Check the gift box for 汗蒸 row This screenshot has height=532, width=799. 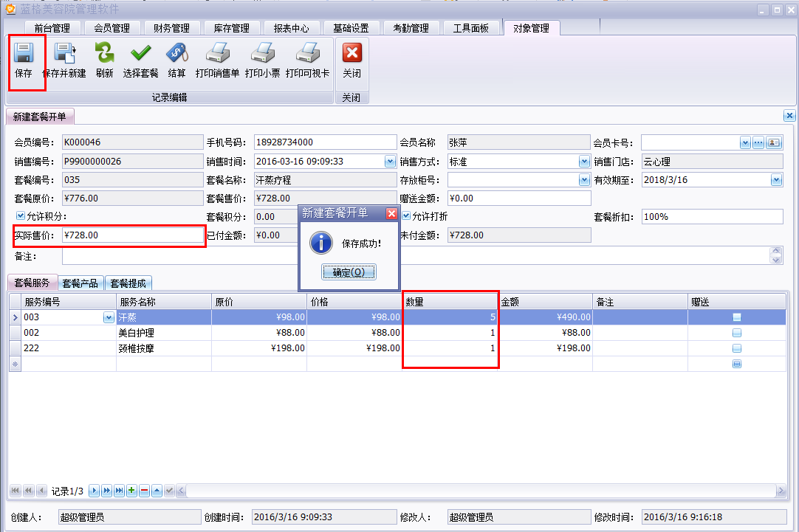tap(736, 317)
